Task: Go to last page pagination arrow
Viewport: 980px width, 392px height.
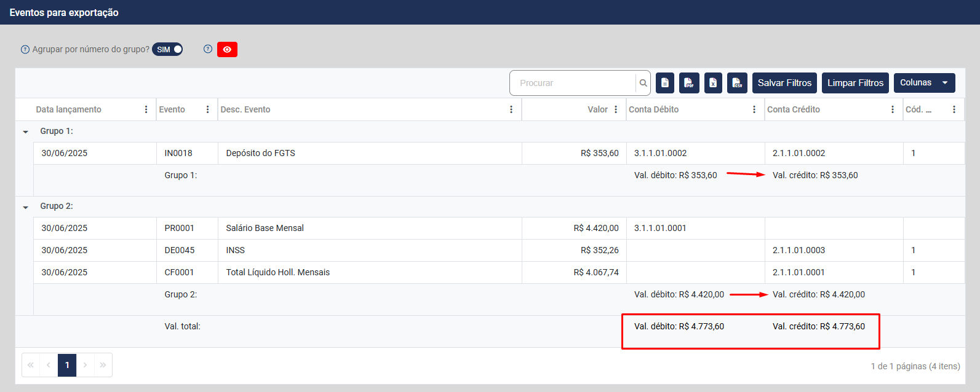Action: [x=103, y=365]
